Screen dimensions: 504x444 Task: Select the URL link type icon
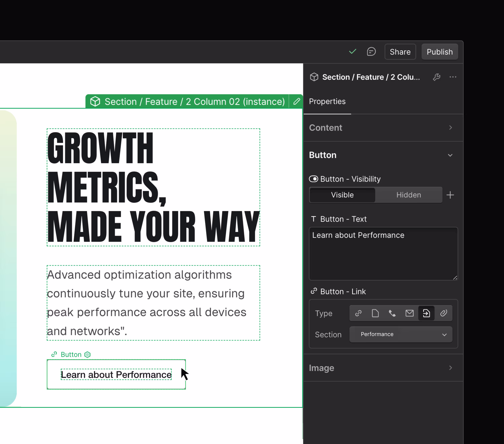(358, 313)
